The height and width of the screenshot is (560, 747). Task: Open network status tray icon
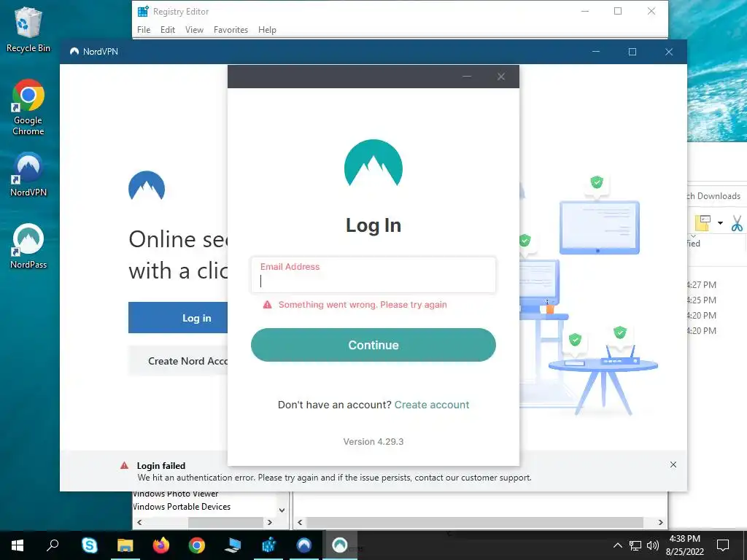[635, 545]
